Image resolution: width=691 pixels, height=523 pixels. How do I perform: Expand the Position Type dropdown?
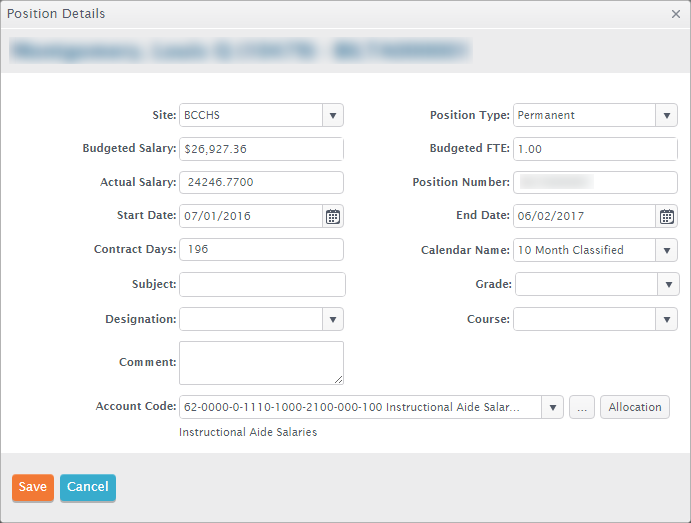pos(667,115)
